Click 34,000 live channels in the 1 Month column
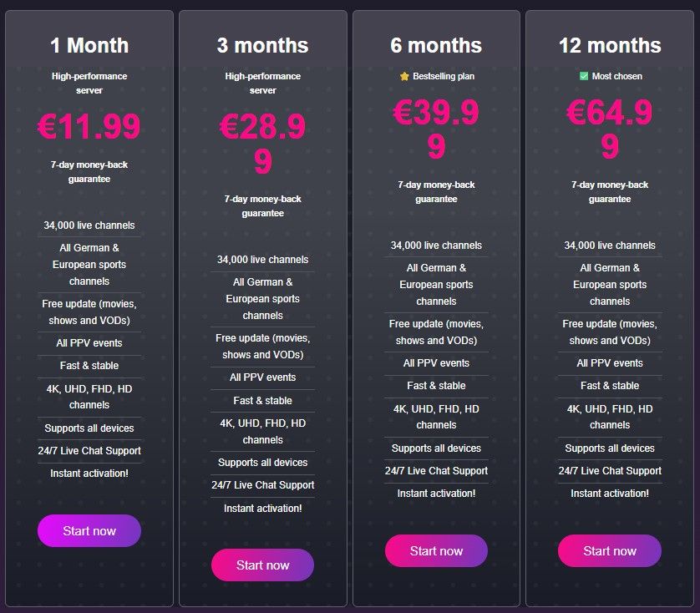Image resolution: width=700 pixels, height=613 pixels. pyautogui.click(x=89, y=225)
